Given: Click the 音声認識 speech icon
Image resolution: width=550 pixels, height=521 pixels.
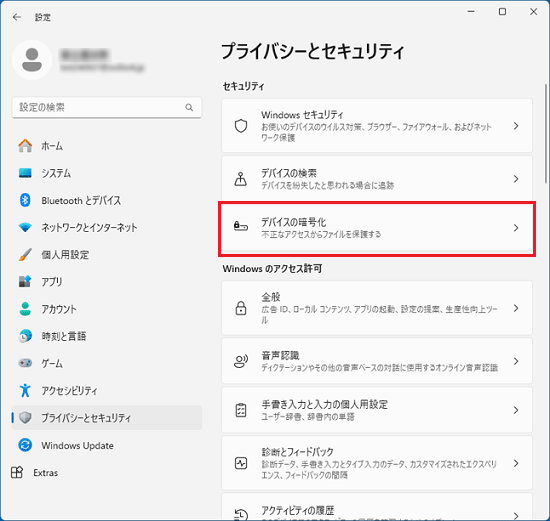Looking at the screenshot, I should 241,361.
